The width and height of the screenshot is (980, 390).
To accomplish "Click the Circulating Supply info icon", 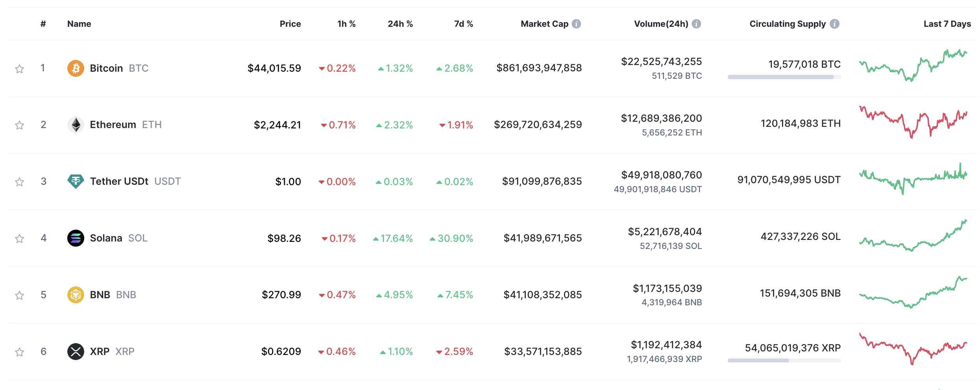I will (x=834, y=24).
